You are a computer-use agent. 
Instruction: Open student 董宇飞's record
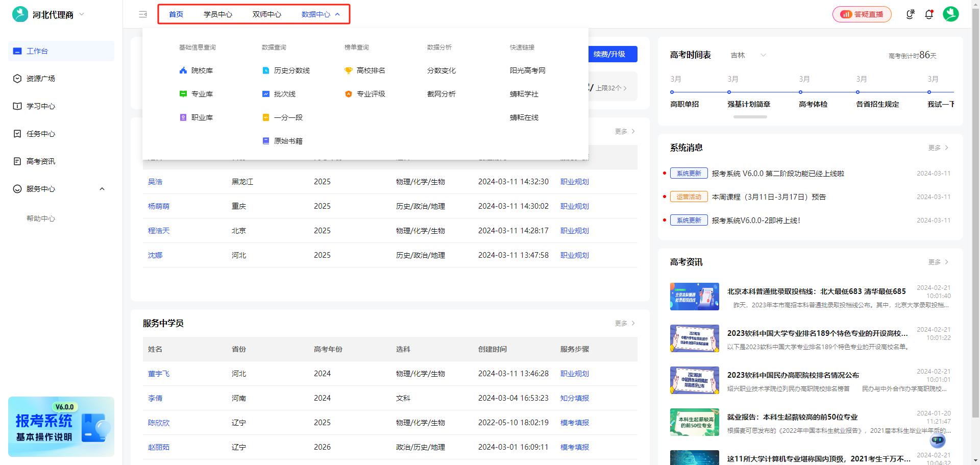coord(159,374)
